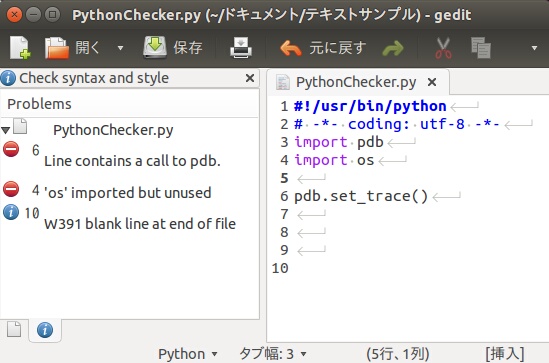
Task: Click info icon for line 10 warning
Action: pos(11,212)
